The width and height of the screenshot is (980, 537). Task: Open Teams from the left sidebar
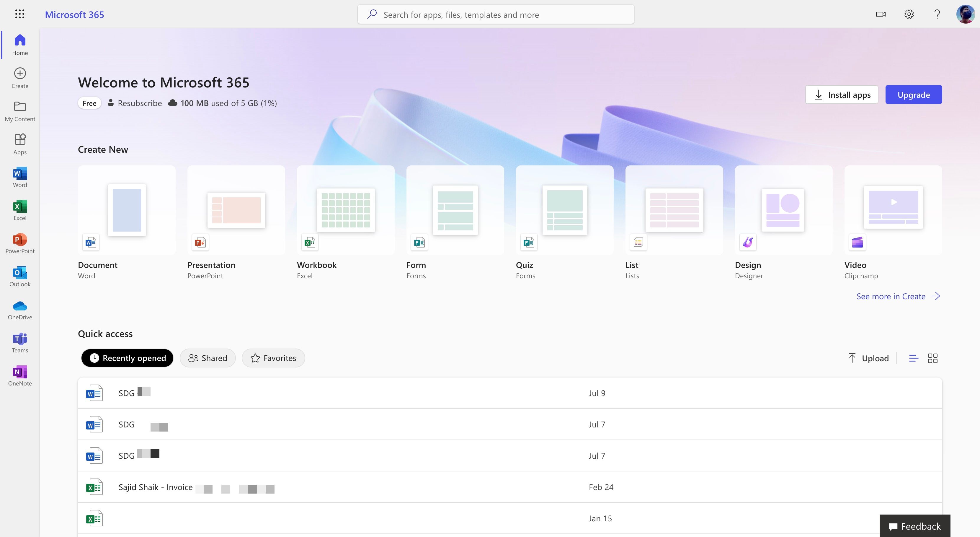20,342
